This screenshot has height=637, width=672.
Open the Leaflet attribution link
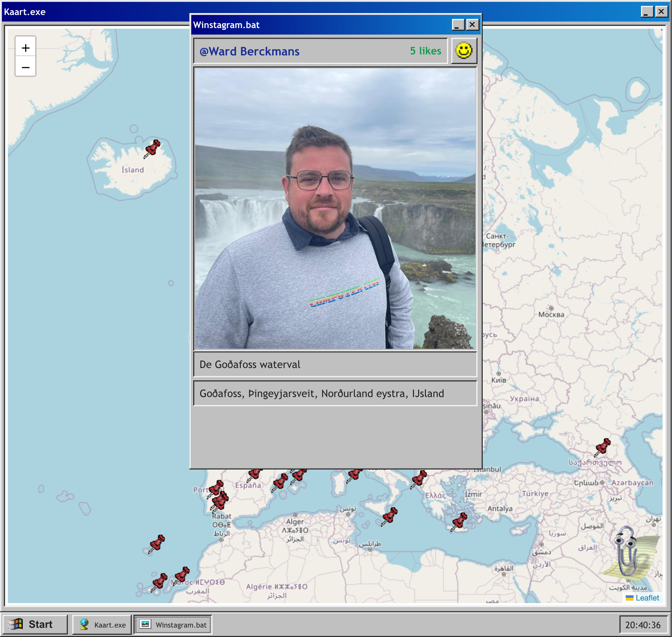647,598
